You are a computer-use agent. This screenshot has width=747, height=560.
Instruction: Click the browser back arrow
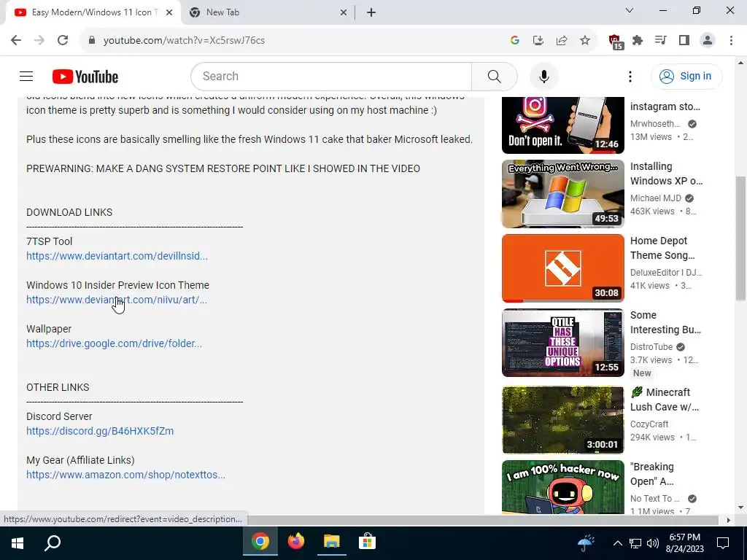[x=16, y=40]
